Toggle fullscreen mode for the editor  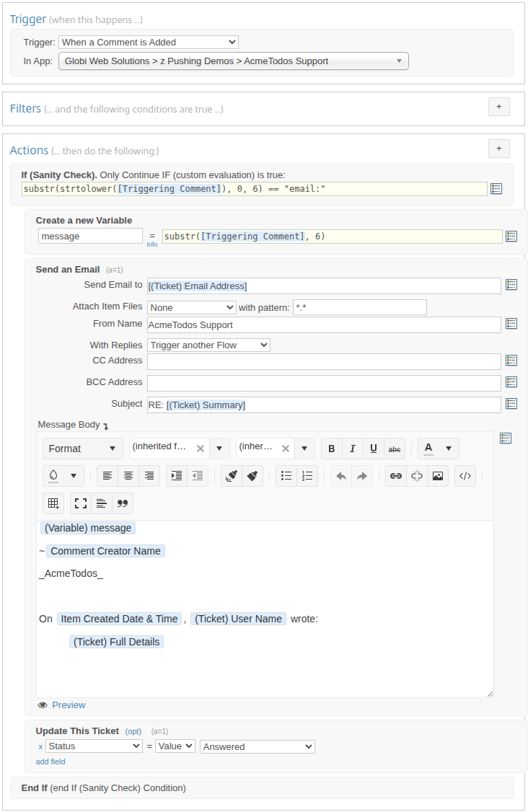click(x=81, y=503)
